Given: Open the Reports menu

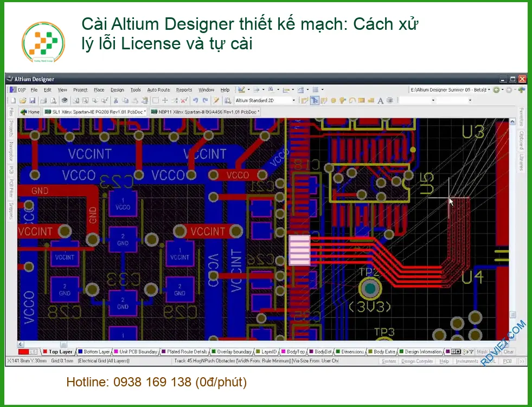Looking at the screenshot, I should click(x=184, y=90).
